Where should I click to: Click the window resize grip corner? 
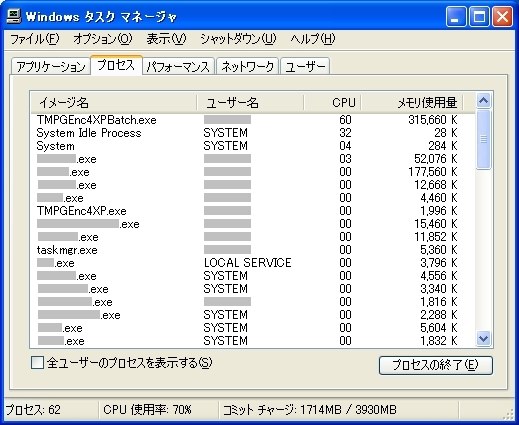[x=509, y=414]
